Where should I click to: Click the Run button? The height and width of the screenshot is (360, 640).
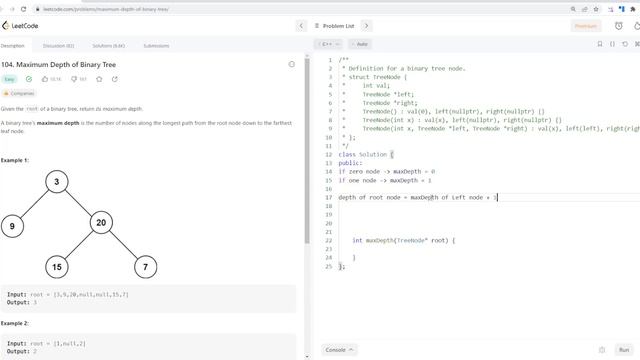click(x=624, y=350)
